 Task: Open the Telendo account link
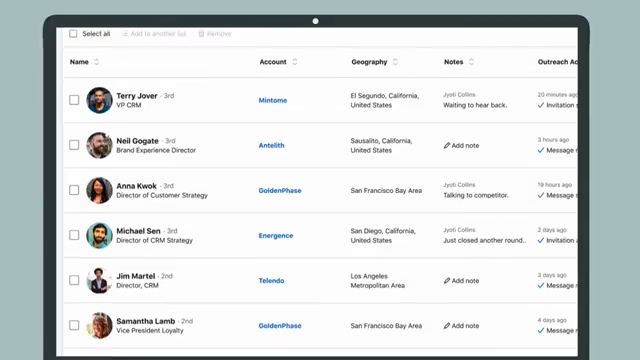click(x=271, y=281)
